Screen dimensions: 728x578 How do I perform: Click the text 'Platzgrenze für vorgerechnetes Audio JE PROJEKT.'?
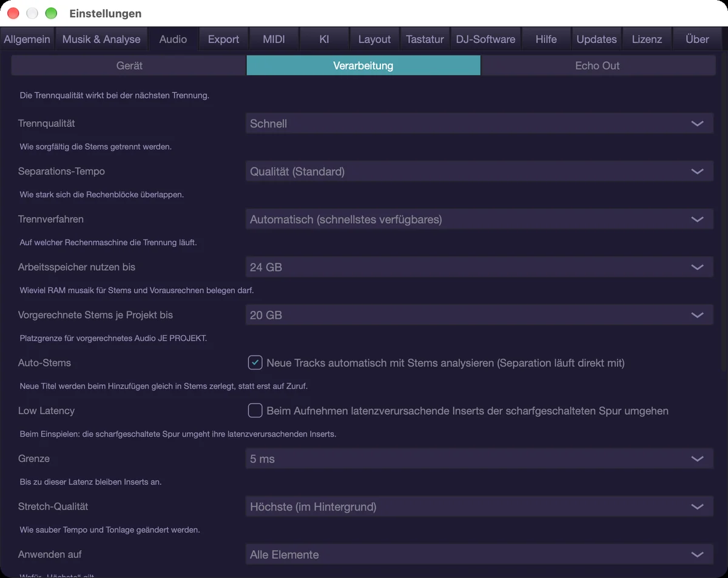[x=113, y=338]
